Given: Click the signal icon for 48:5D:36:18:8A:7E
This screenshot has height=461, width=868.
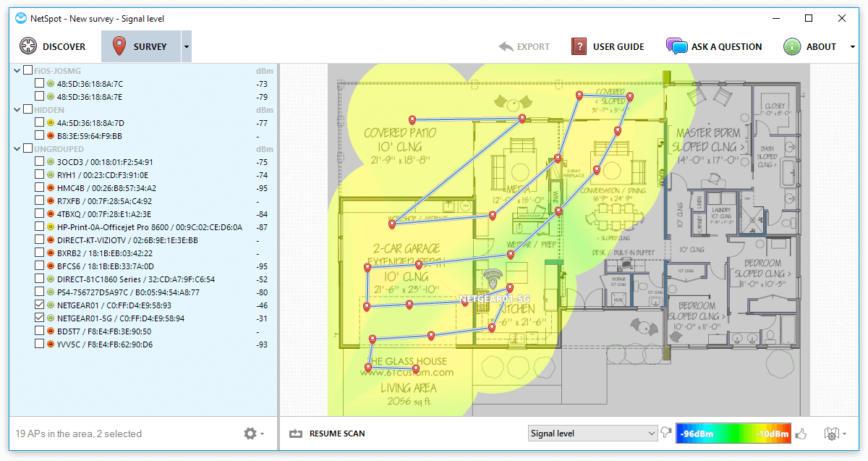Looking at the screenshot, I should coord(51,97).
